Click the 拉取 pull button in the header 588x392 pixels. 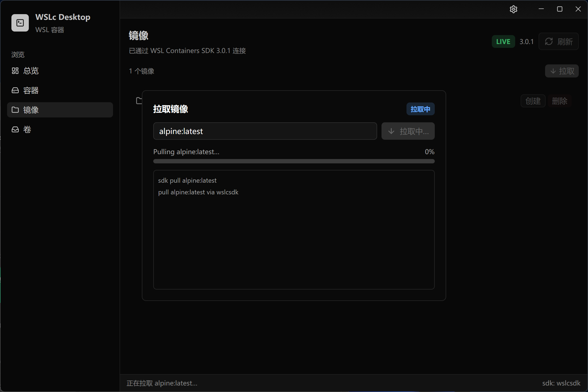pyautogui.click(x=562, y=71)
